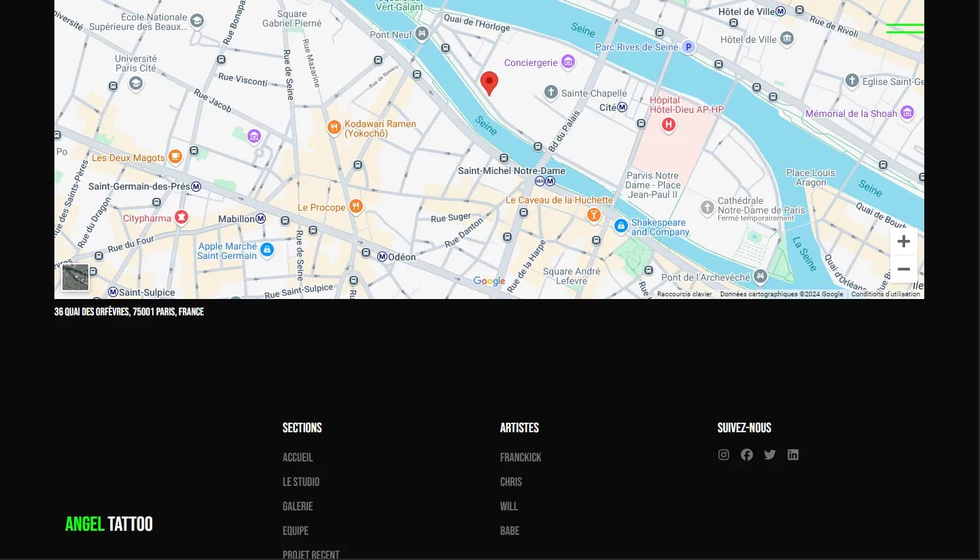Viewport: 980px width, 560px height.
Task: Open the Equipe footer link
Action: [296, 531]
